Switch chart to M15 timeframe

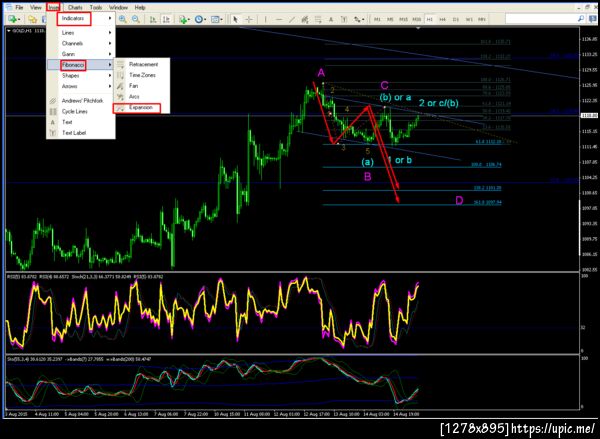tap(403, 19)
